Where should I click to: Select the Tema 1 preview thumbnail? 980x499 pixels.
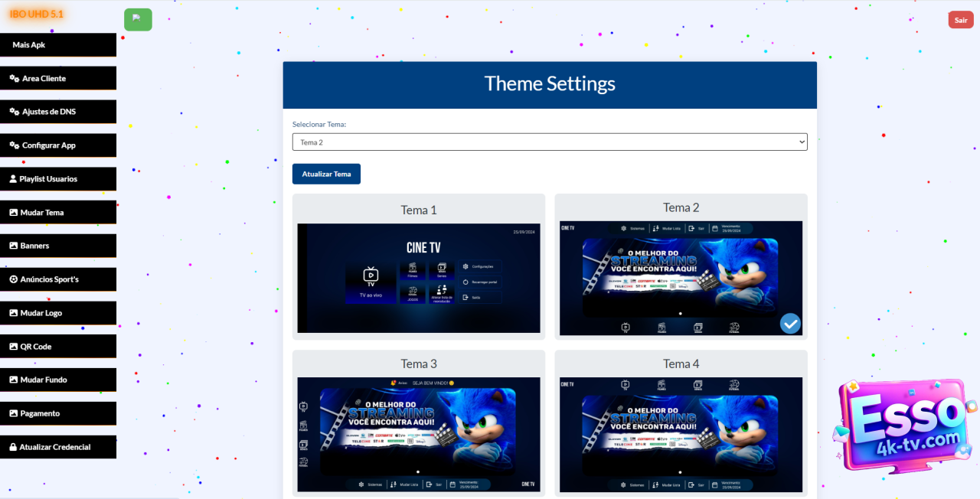point(418,278)
